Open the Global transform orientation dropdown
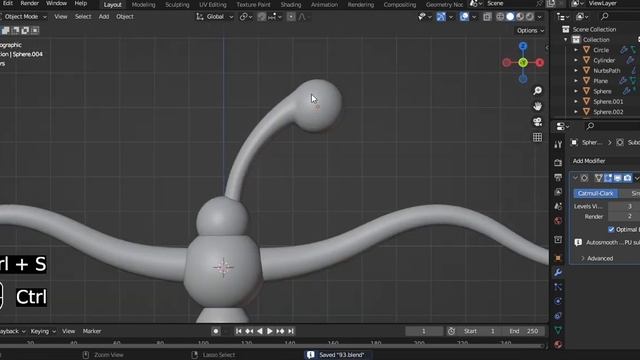640x360 pixels. coord(215,17)
